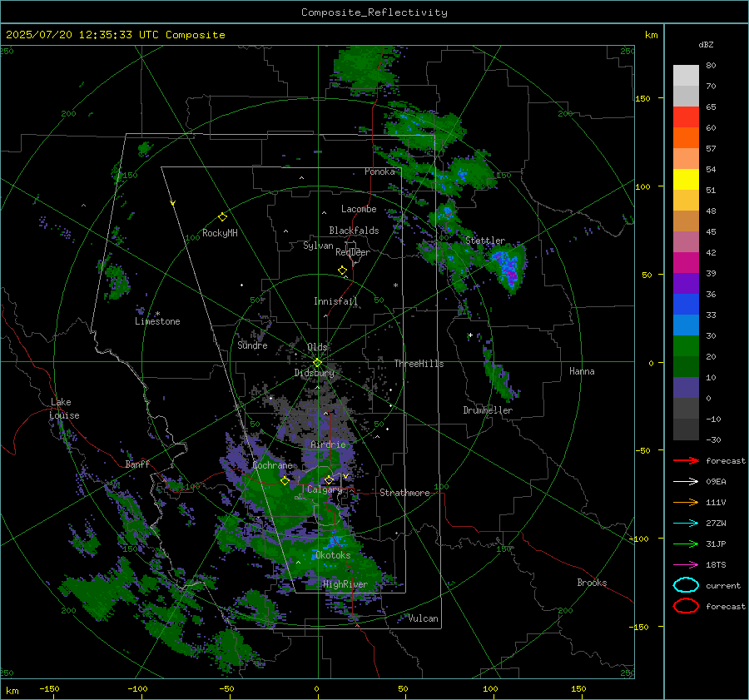Click the Sylvan label

(x=318, y=246)
